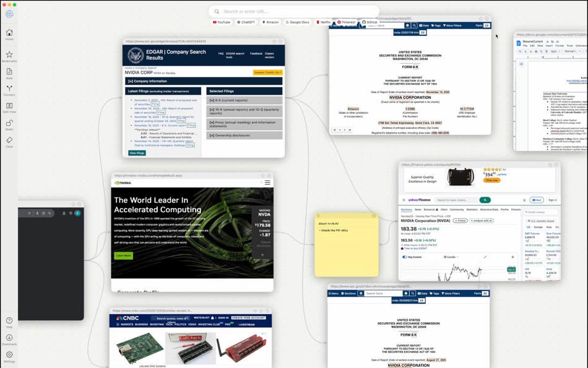Click the Clear eraser icon in the sidebar
The image size is (588, 368).
[x=9, y=142]
